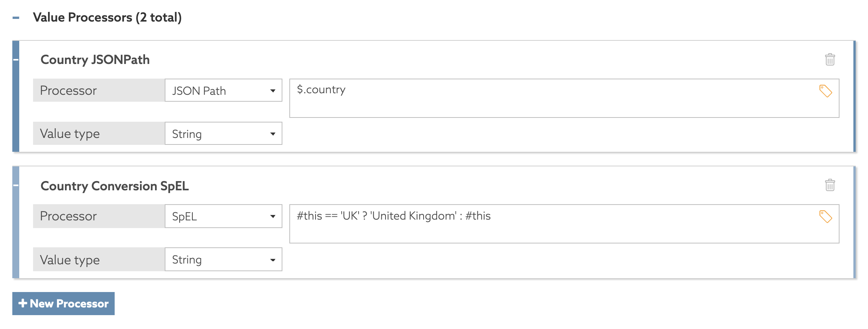Click the Value Processors (2 total) heading
The width and height of the screenshot is (868, 329).
point(108,17)
